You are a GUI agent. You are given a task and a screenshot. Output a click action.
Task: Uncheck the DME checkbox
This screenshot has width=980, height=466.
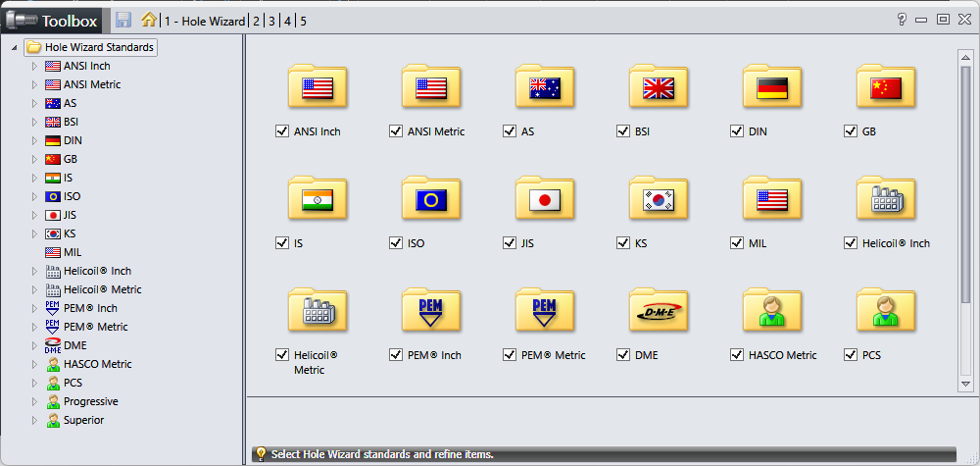623,355
